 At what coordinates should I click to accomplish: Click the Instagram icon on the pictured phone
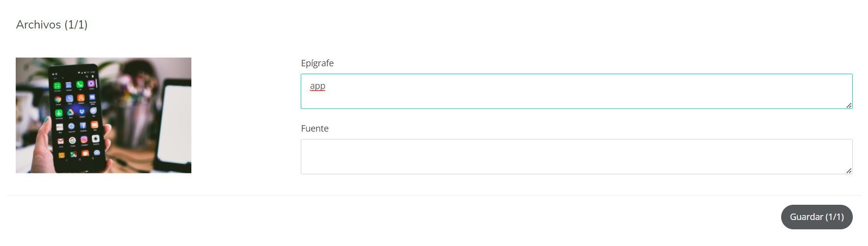84,140
